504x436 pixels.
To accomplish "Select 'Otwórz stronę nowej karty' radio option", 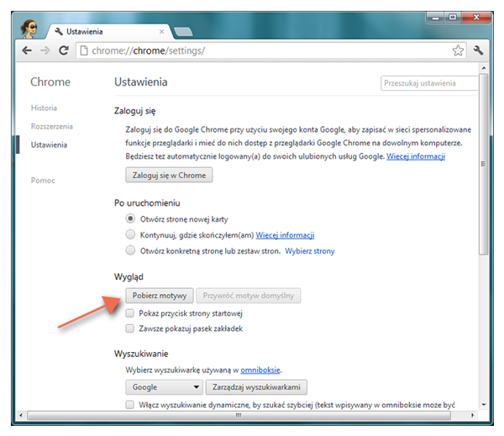I will [x=130, y=218].
